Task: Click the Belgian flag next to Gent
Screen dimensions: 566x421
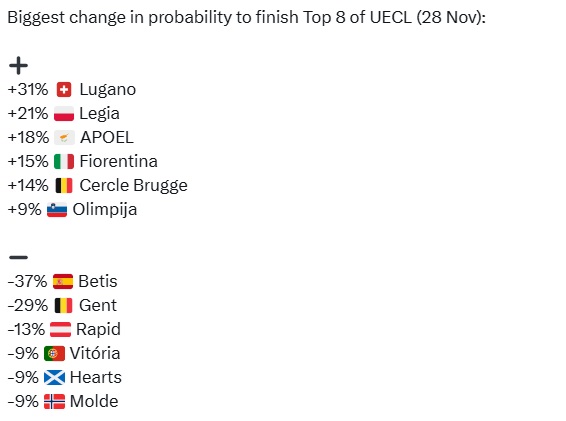Action: click(x=64, y=305)
